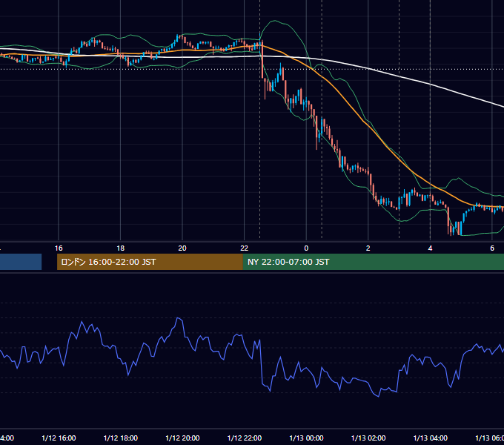
Task: Click hour label 20 on upper axis
Action: [182, 248]
